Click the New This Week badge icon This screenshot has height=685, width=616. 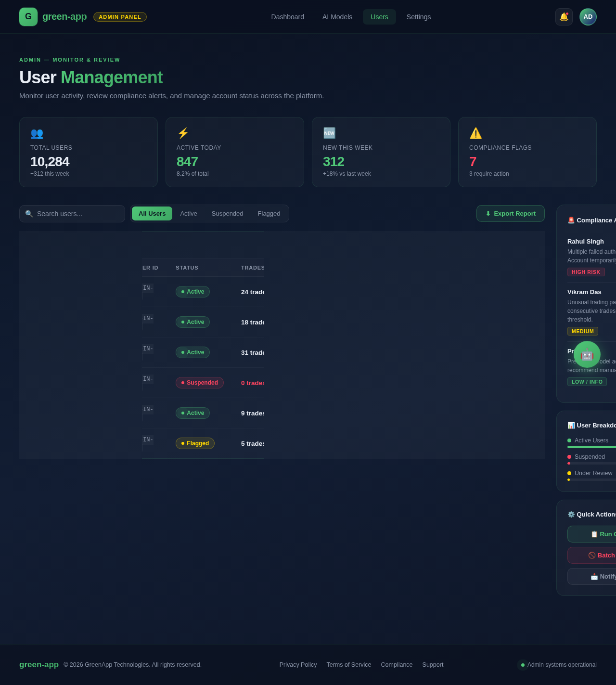tap(329, 133)
